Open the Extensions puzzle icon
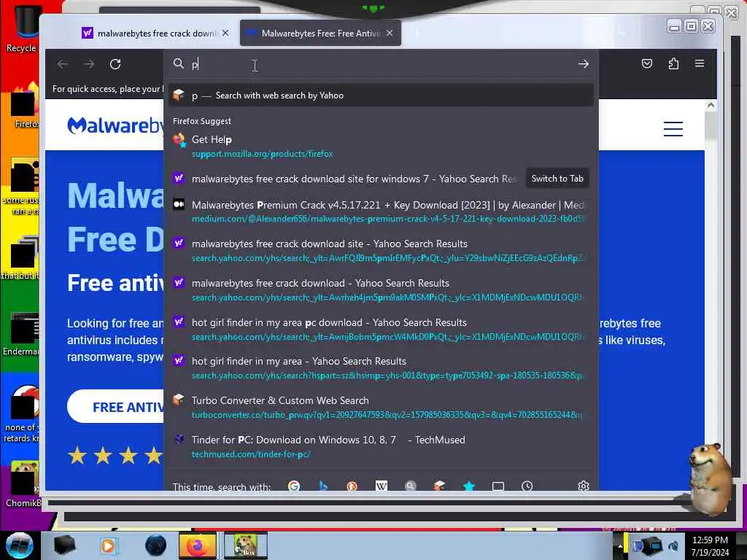 coord(673,64)
